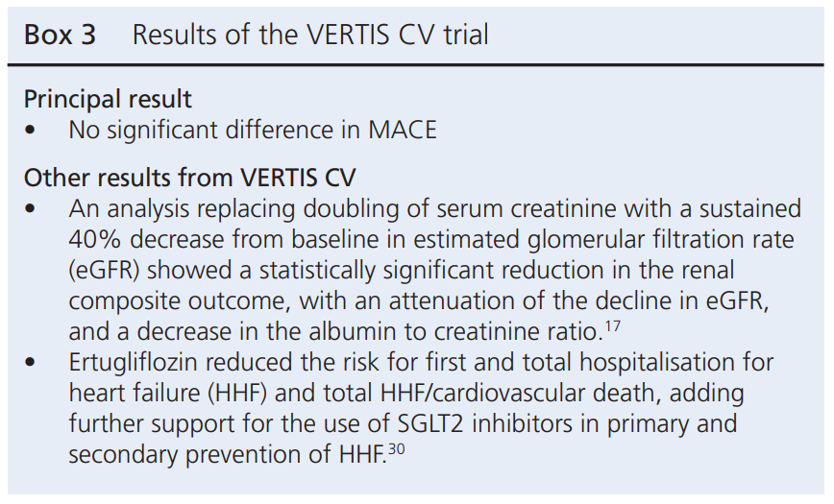Select the 'Principal result' heading
Image resolution: width=834 pixels, height=504 pixels.
click(108, 99)
